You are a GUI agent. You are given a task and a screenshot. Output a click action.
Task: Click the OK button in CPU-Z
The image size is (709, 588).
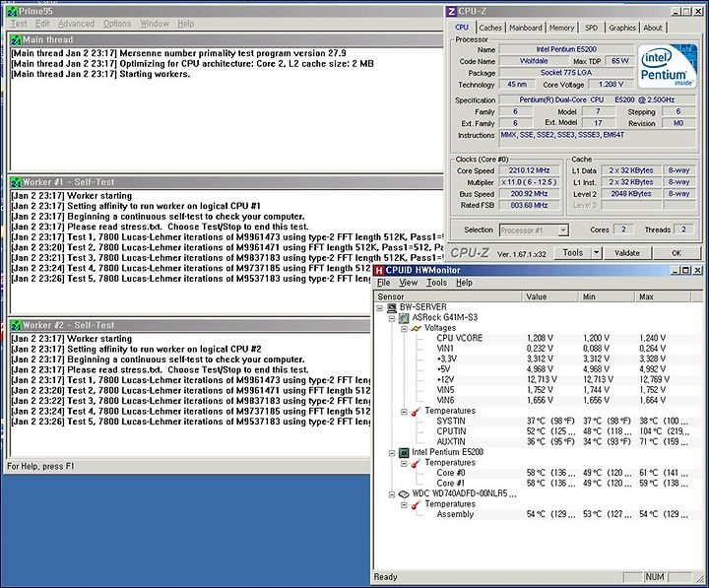pyautogui.click(x=677, y=253)
